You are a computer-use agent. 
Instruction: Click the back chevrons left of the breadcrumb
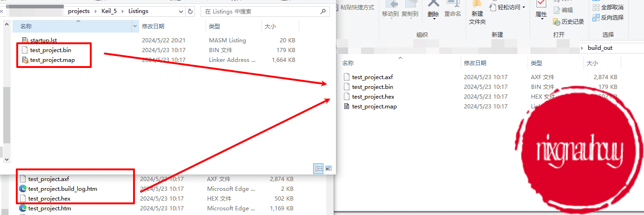[x=2, y=11]
